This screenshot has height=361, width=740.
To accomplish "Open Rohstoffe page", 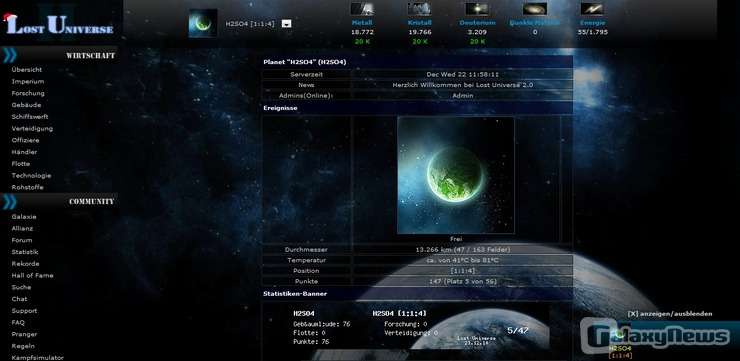I will (27, 187).
